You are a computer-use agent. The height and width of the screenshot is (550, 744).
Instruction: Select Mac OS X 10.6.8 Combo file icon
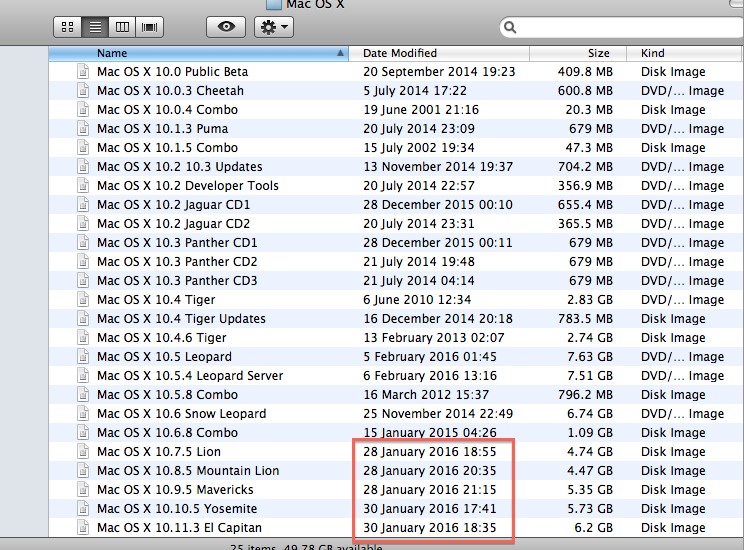(83, 432)
